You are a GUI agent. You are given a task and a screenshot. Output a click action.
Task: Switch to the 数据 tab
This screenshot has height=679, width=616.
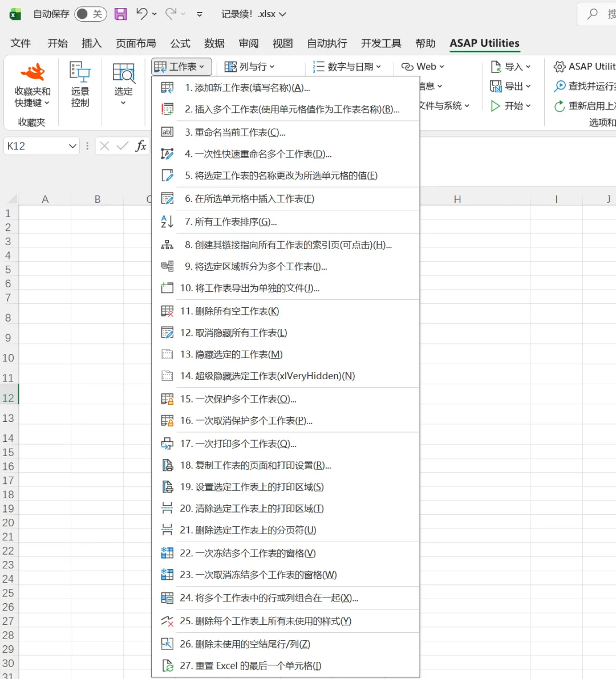[x=214, y=43]
